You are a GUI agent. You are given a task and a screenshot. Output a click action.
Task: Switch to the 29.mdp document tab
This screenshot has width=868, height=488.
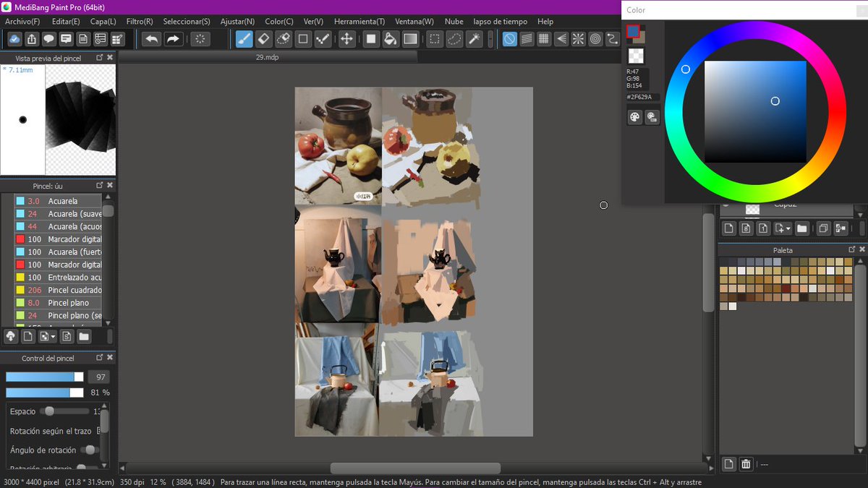tap(267, 57)
